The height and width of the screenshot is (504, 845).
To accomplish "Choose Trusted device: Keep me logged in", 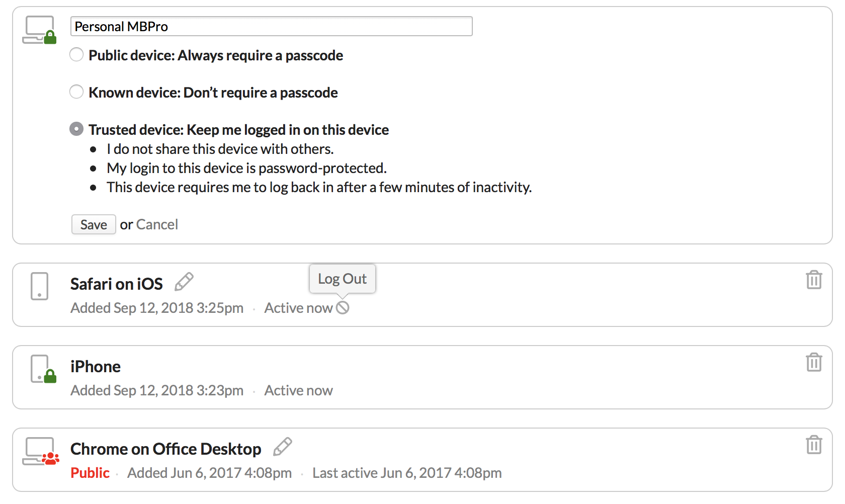I will pos(76,129).
